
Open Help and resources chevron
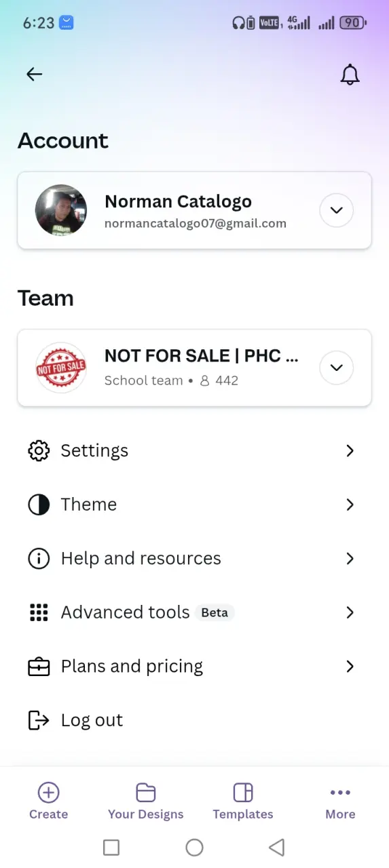[x=350, y=559]
